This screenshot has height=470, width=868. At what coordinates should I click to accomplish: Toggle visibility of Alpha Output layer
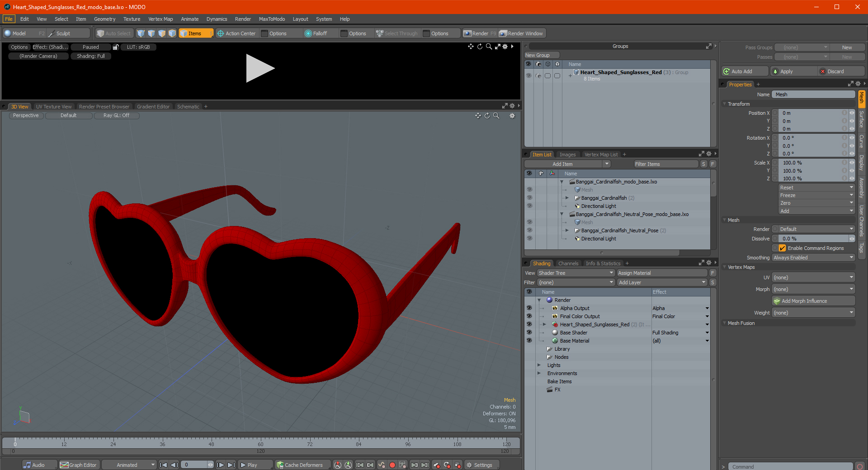point(529,308)
